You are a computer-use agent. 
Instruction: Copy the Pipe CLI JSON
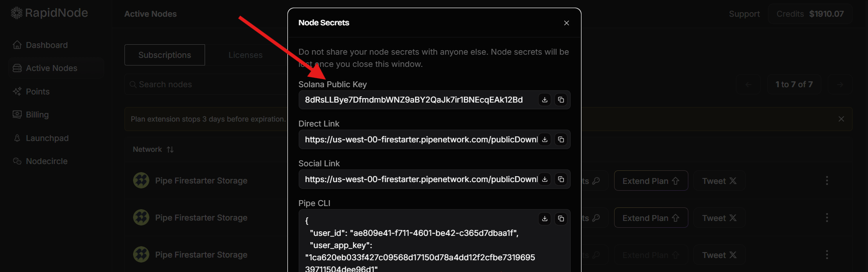point(561,219)
